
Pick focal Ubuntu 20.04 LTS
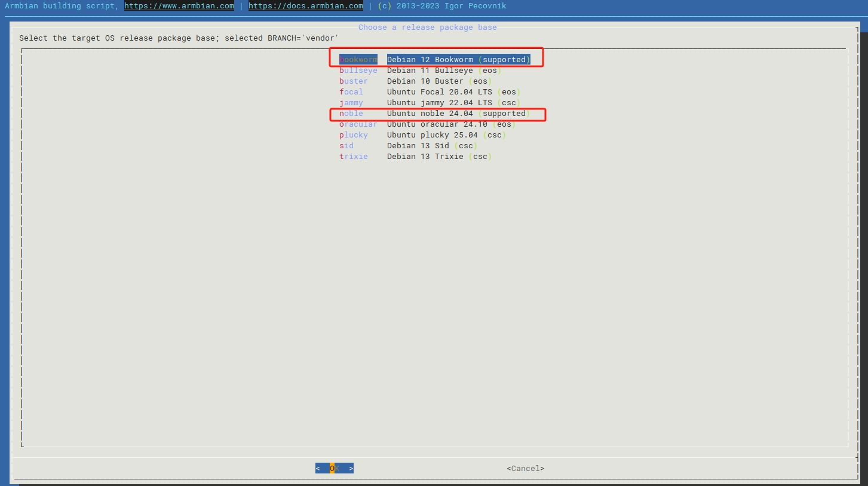[351, 92]
